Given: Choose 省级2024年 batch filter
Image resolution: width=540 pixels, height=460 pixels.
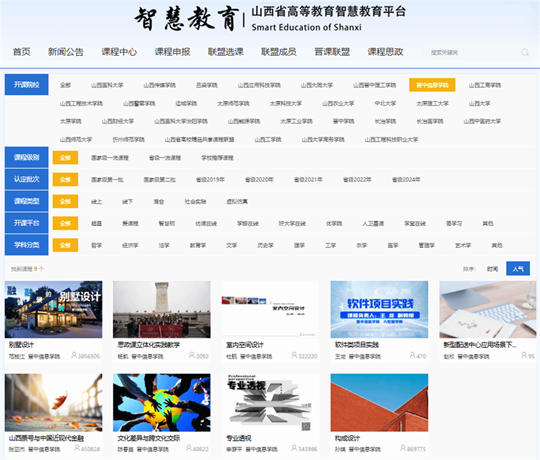Looking at the screenshot, I should (x=406, y=179).
